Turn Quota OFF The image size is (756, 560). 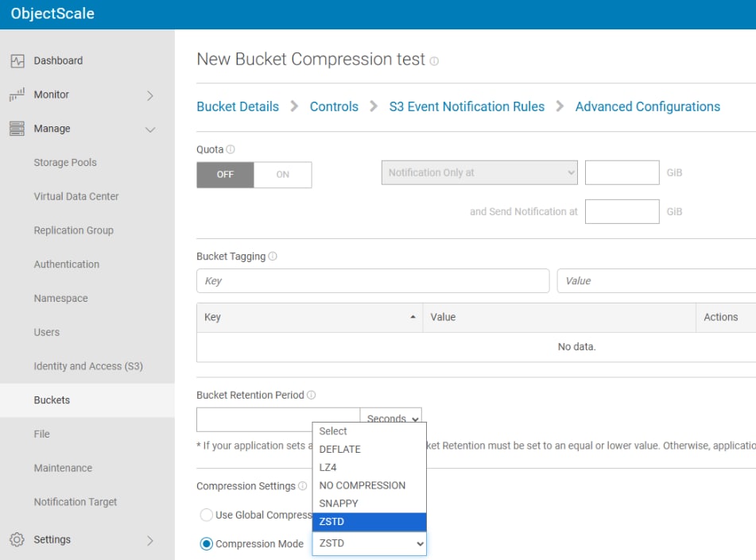click(225, 175)
